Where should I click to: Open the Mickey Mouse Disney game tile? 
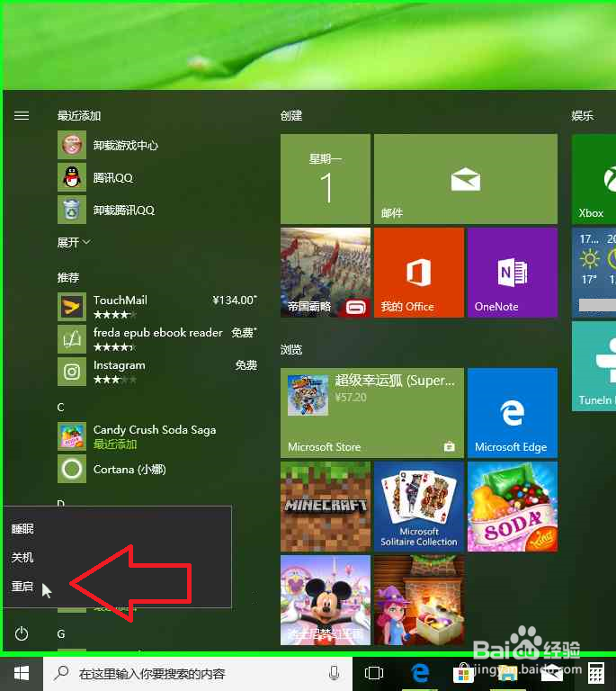pos(326,600)
